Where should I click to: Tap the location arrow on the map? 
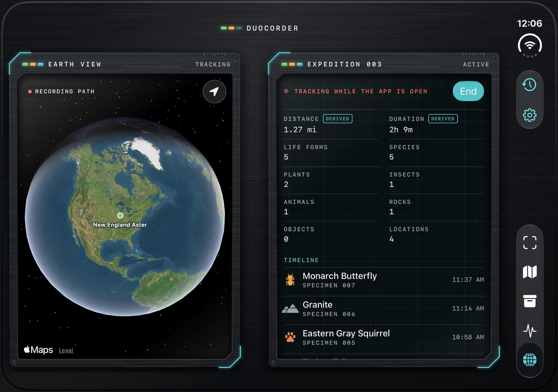tap(214, 92)
